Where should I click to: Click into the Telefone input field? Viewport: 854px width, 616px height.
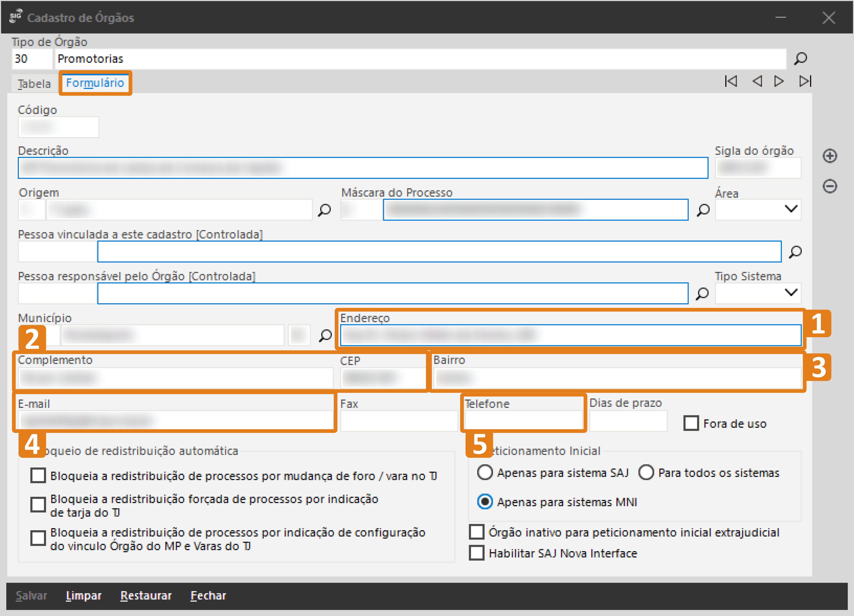[x=523, y=420]
